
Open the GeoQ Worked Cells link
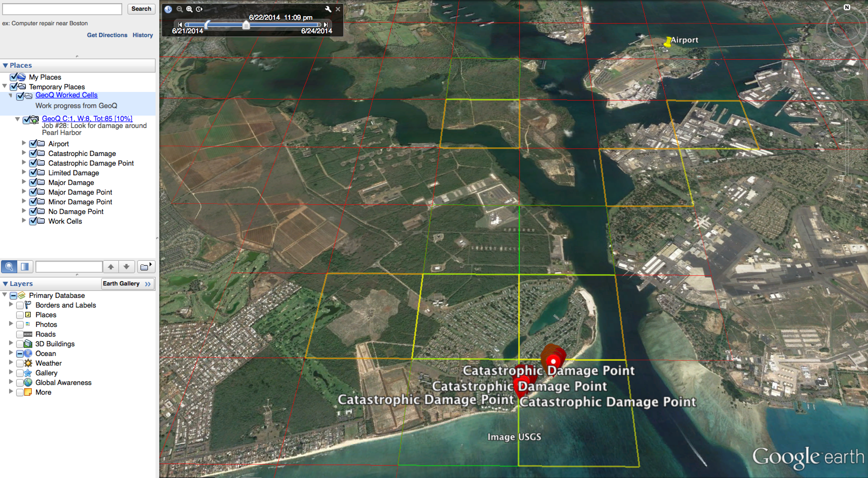tap(66, 95)
